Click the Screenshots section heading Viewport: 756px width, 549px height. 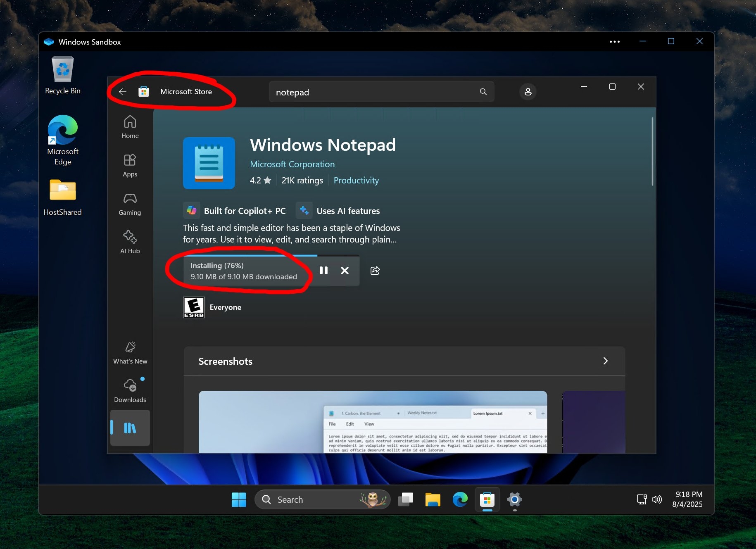pos(225,361)
